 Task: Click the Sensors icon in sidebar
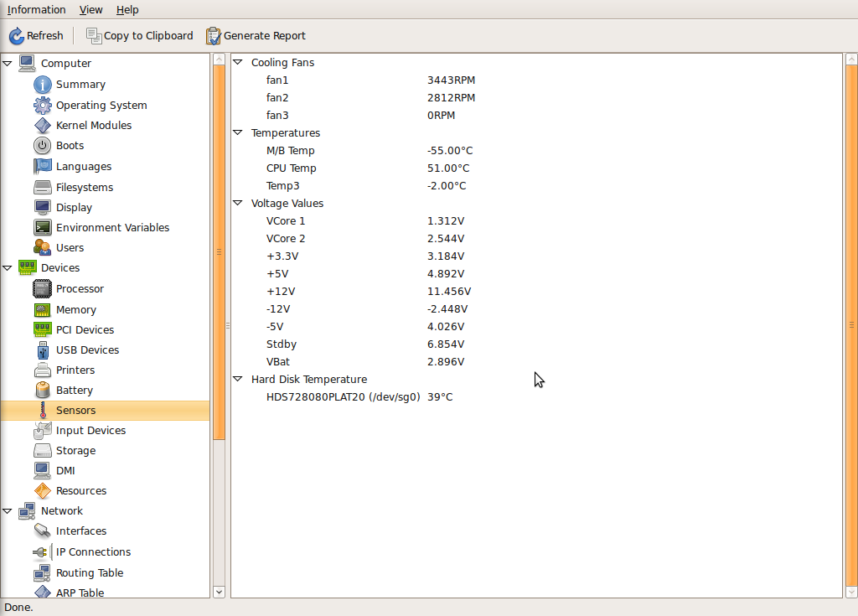click(x=42, y=410)
